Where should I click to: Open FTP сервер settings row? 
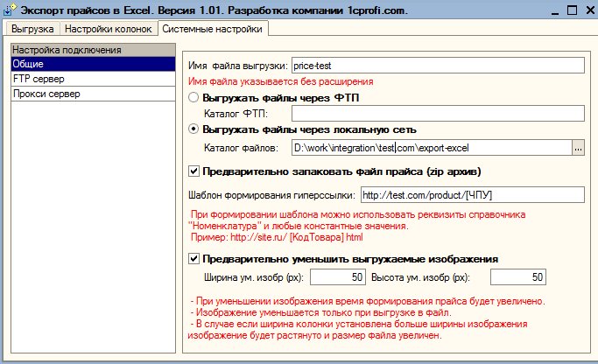pyautogui.click(x=93, y=79)
